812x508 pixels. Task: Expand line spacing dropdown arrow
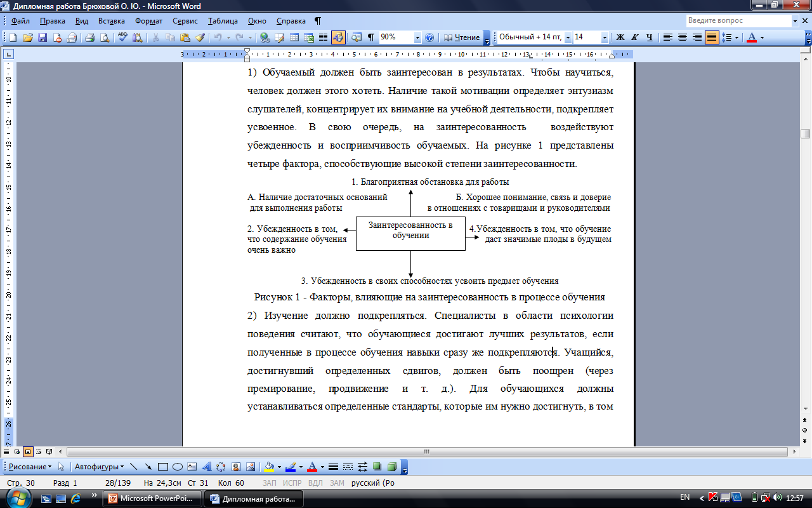click(x=737, y=37)
